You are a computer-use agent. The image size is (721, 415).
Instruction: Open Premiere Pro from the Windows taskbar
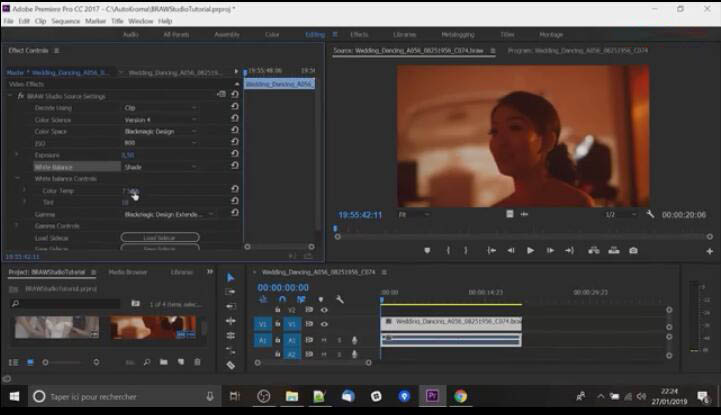(432, 396)
